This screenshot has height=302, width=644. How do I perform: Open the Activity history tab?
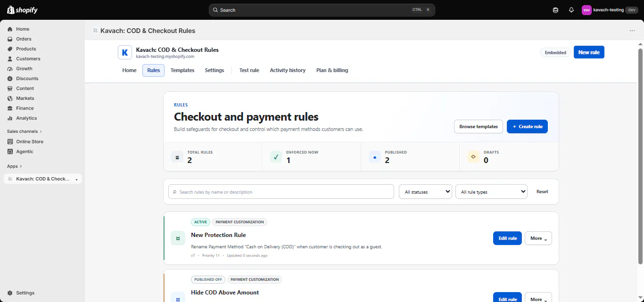pos(288,70)
